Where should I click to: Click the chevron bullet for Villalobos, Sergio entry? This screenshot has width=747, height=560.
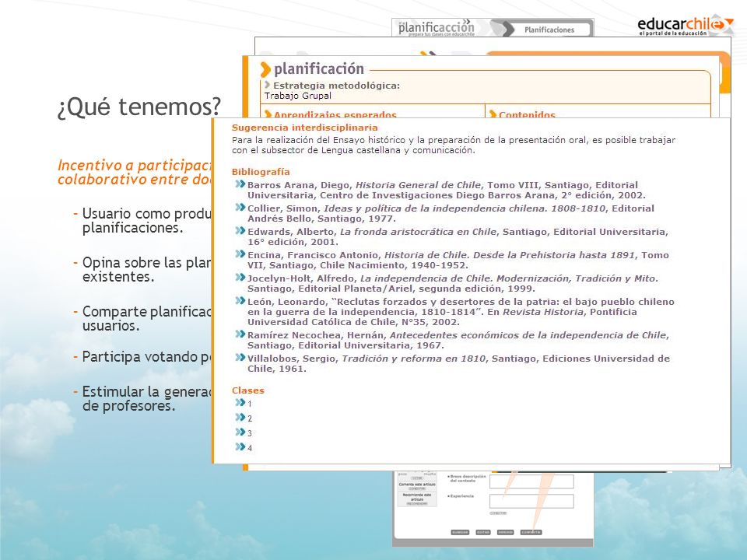click(240, 358)
